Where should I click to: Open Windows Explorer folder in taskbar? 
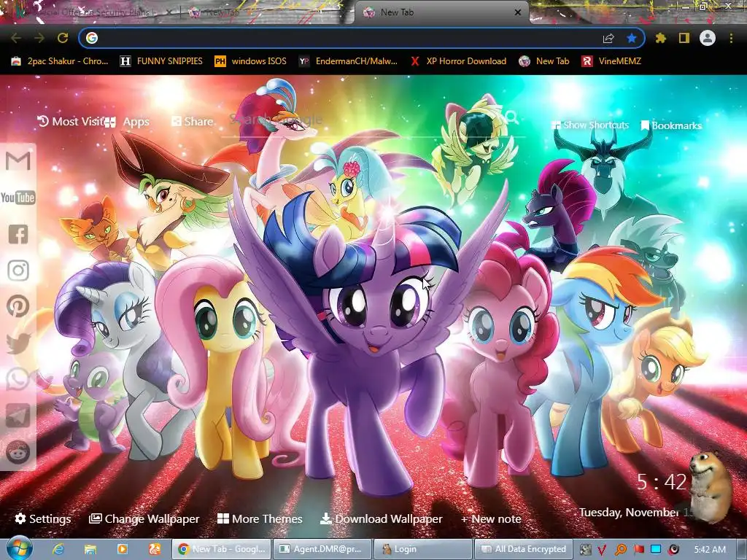pos(90,549)
